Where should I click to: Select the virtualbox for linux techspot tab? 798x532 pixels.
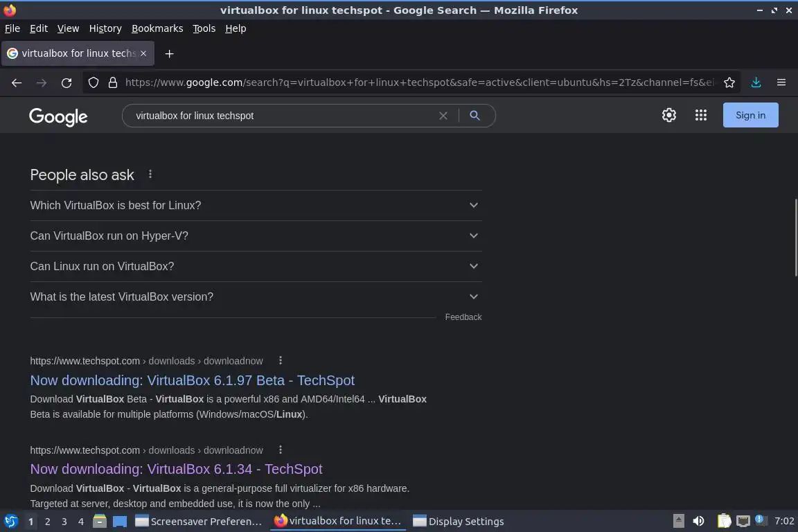pyautogui.click(x=78, y=53)
